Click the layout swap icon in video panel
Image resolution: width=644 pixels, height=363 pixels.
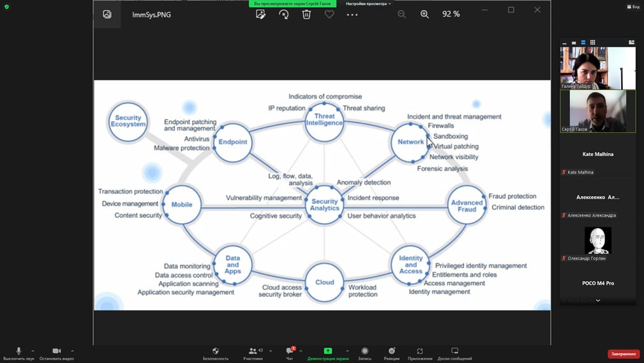pos(631,42)
